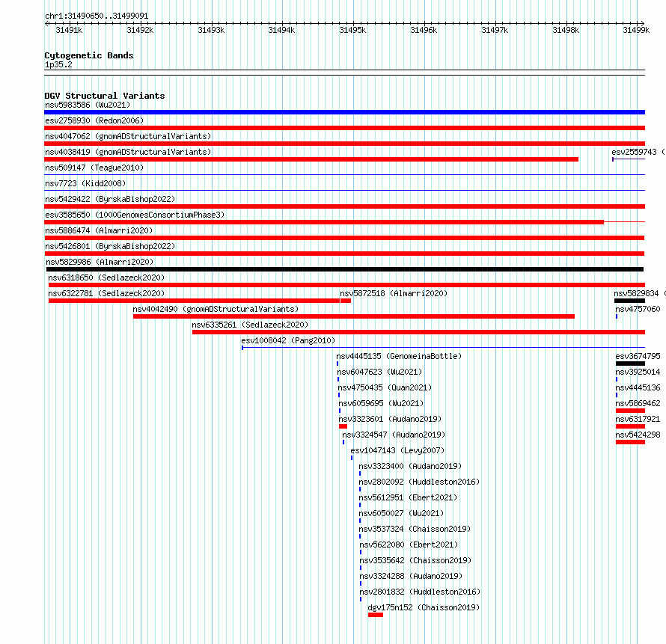Open dgv175n152 (Chaisson2019) label
The width and height of the screenshot is (666, 644).
click(x=424, y=607)
